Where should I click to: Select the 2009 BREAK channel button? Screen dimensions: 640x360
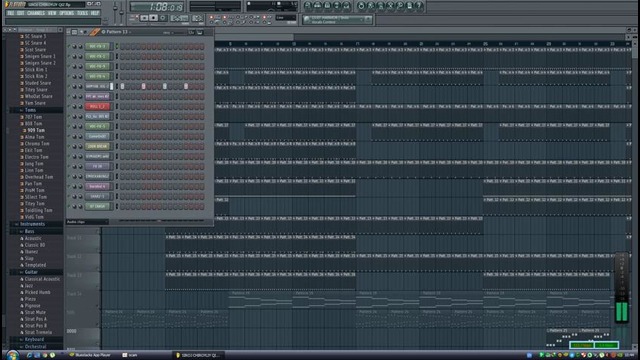[x=98, y=146]
